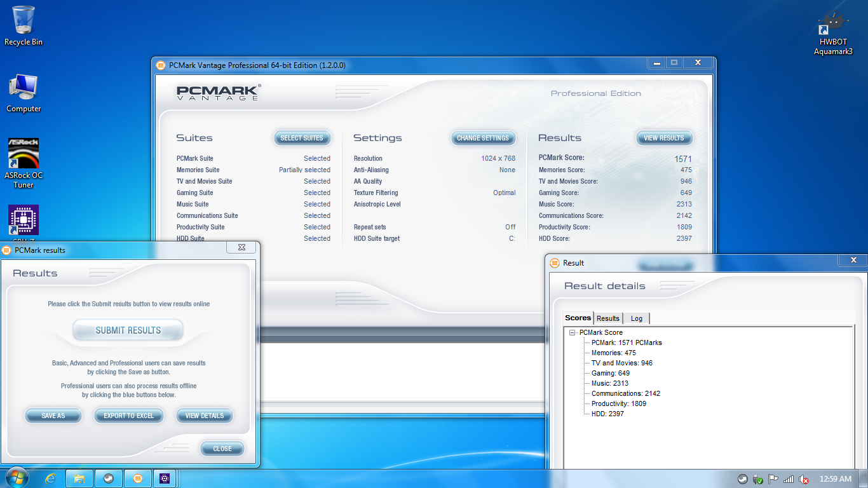868x488 pixels.
Task: Click the gray arrow tray icon
Action: (742, 479)
